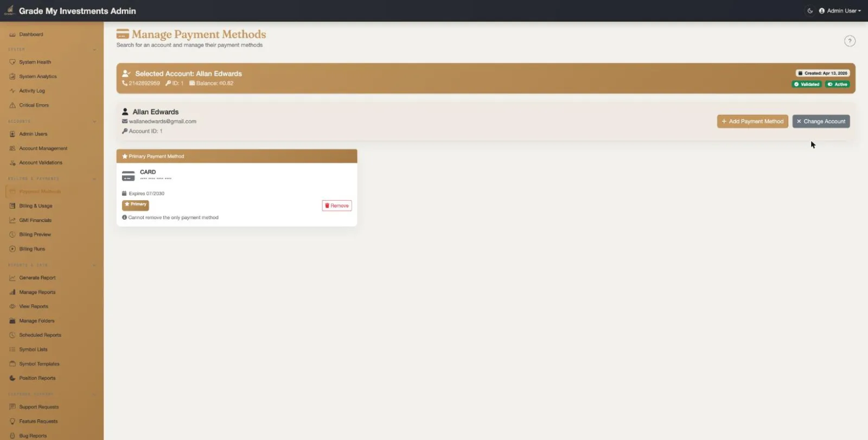The height and width of the screenshot is (440, 868).
Task: Open the help question mark icon
Action: pos(850,41)
